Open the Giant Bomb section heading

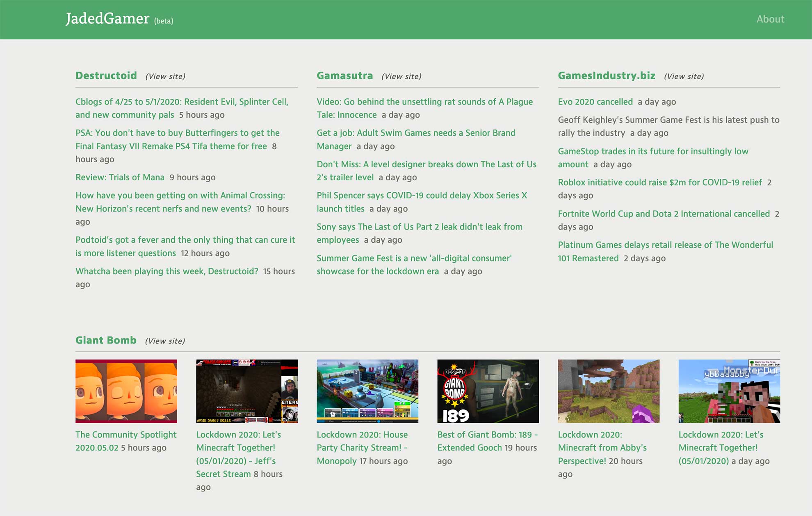click(106, 340)
